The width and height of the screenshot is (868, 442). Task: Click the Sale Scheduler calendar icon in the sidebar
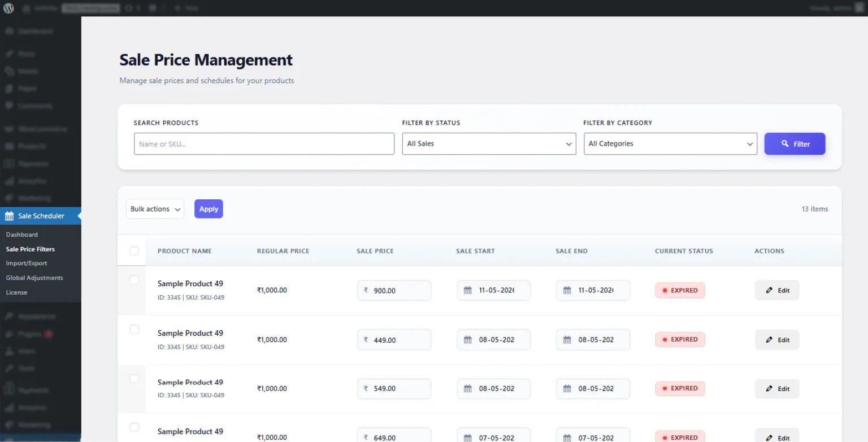[9, 216]
